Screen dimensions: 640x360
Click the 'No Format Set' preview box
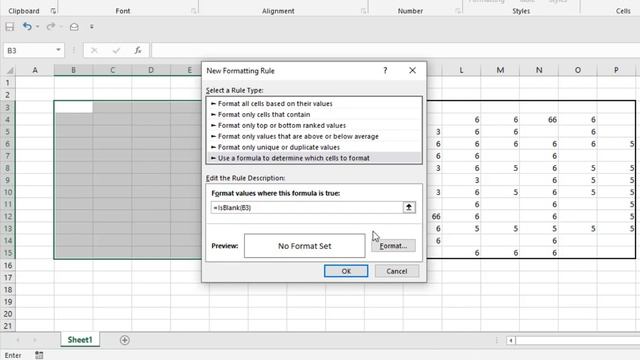coord(304,246)
